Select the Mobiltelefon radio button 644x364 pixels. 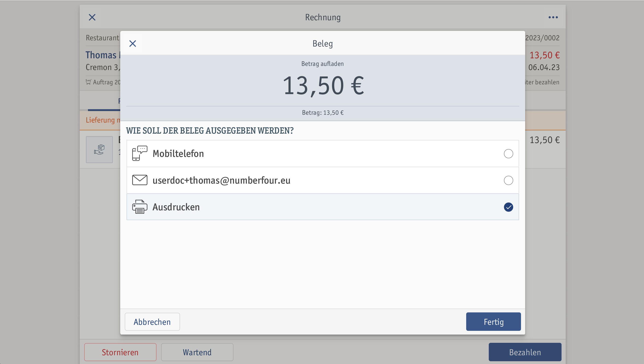(508, 153)
